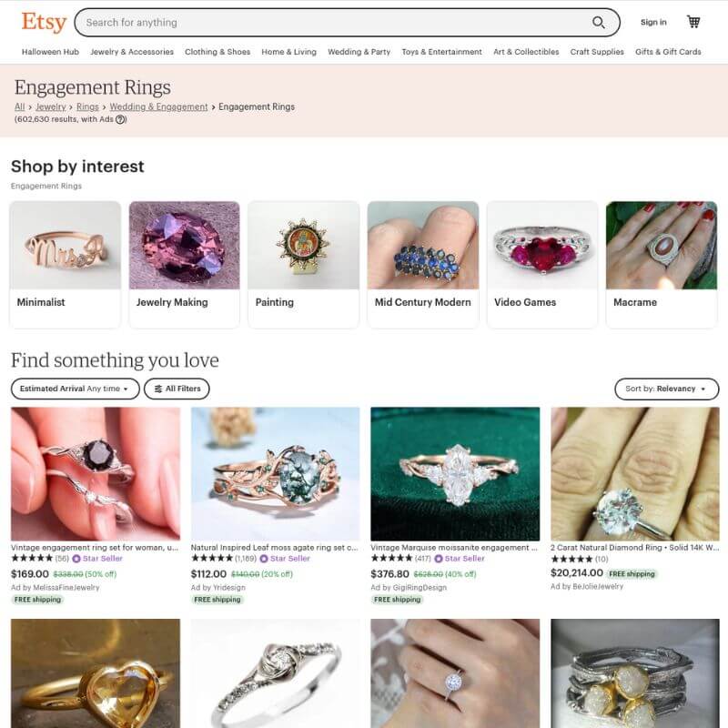Open the shopping cart icon
This screenshot has height=728, width=728.
[x=693, y=22]
